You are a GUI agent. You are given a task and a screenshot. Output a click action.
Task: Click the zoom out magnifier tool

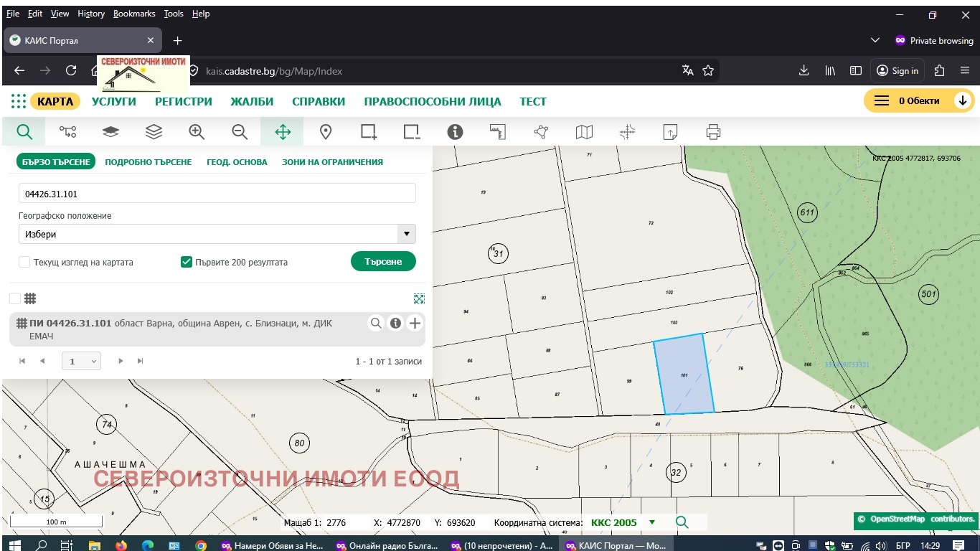pyautogui.click(x=240, y=132)
